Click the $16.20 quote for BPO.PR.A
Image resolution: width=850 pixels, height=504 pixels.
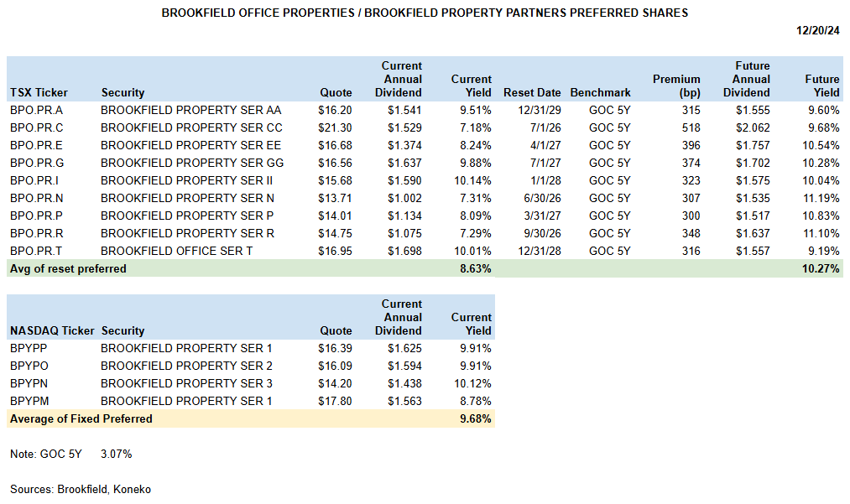[x=335, y=110]
